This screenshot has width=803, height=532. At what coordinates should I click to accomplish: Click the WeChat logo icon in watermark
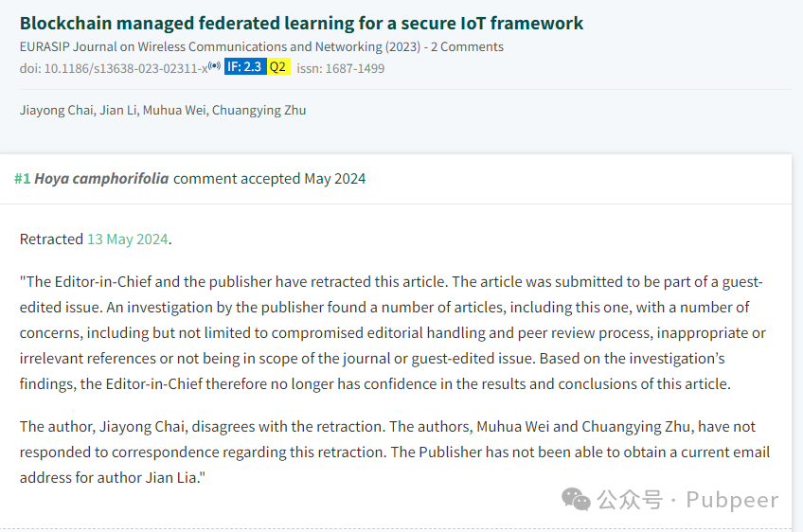point(576,499)
